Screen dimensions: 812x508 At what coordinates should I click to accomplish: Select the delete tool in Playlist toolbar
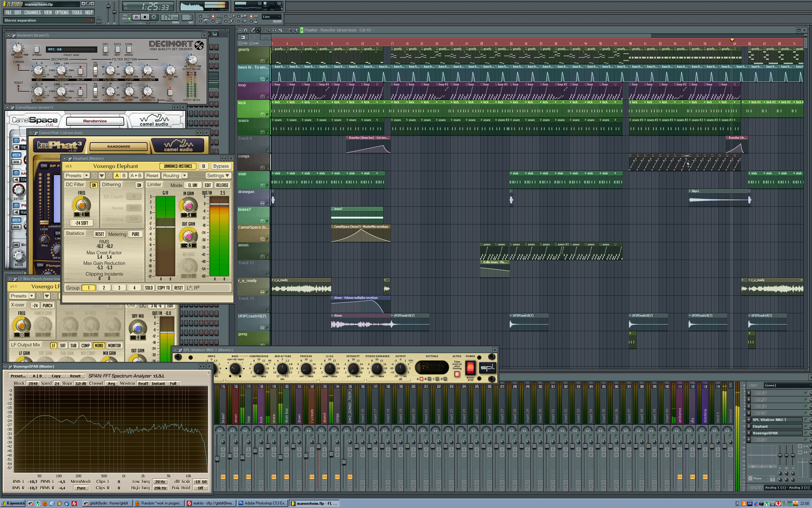tap(264, 30)
